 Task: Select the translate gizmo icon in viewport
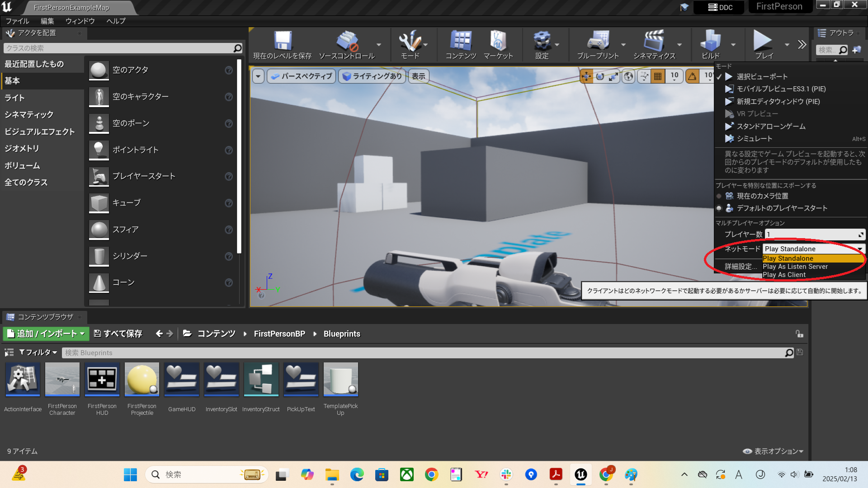(586, 76)
